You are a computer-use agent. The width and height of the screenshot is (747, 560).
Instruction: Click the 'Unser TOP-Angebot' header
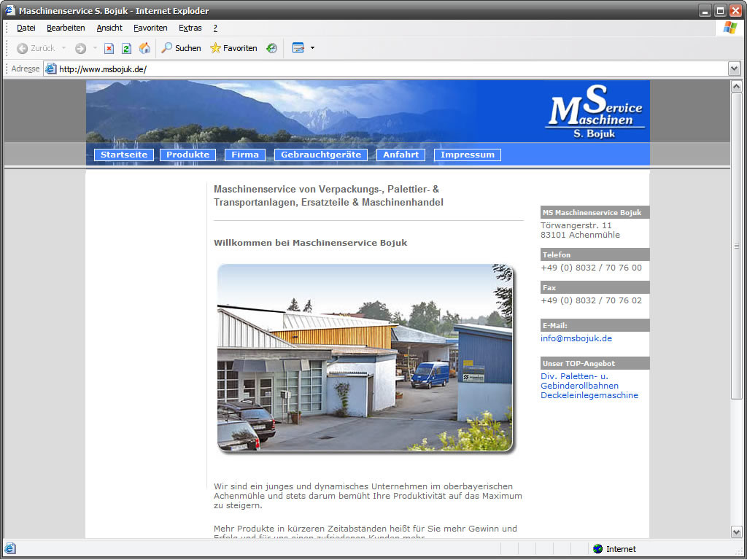tap(595, 363)
